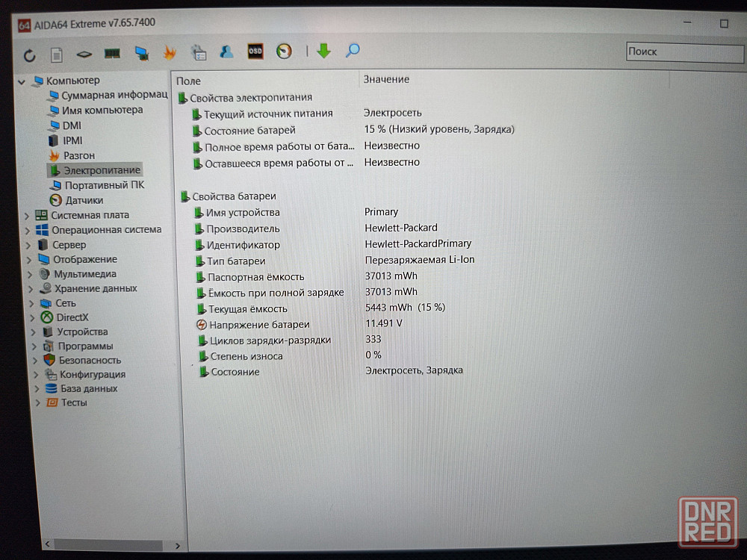The height and width of the screenshot is (560, 747).
Task: Click the motherboard chip toolbar icon
Action: [84, 55]
